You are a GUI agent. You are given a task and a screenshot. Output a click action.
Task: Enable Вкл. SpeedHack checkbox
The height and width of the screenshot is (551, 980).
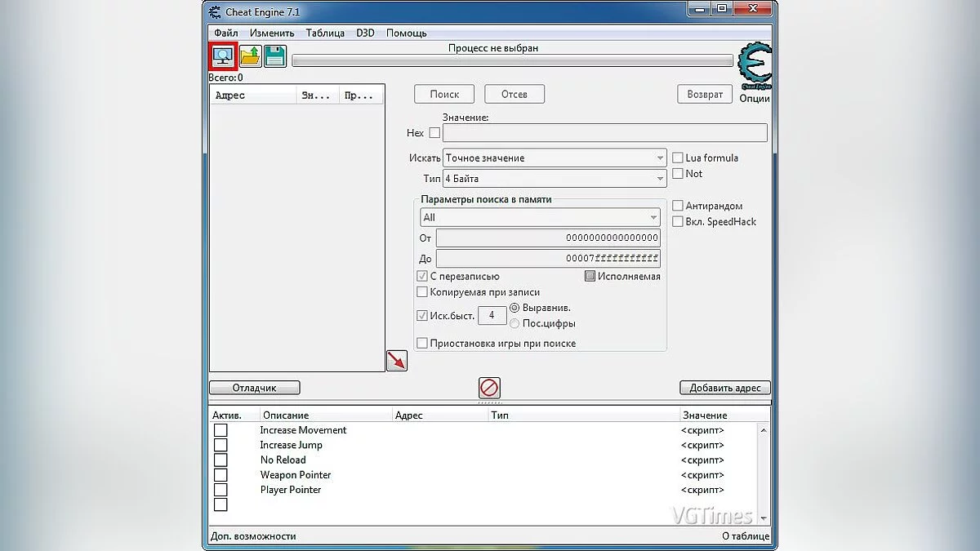tap(677, 221)
